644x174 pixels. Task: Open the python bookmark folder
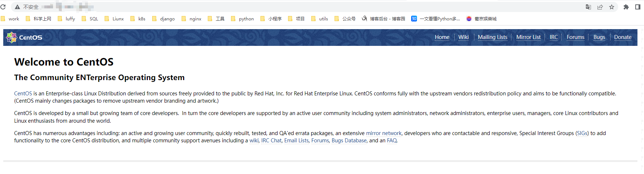243,19
